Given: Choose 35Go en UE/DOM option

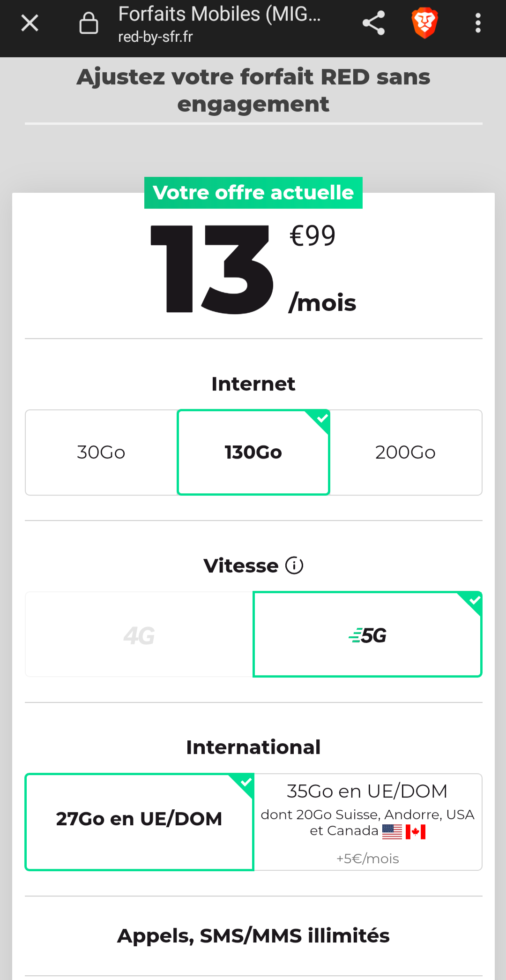Looking at the screenshot, I should pos(368,822).
